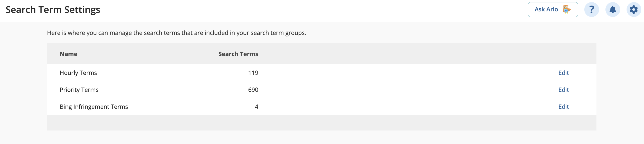Click the empty gray footer row of table

click(321, 123)
